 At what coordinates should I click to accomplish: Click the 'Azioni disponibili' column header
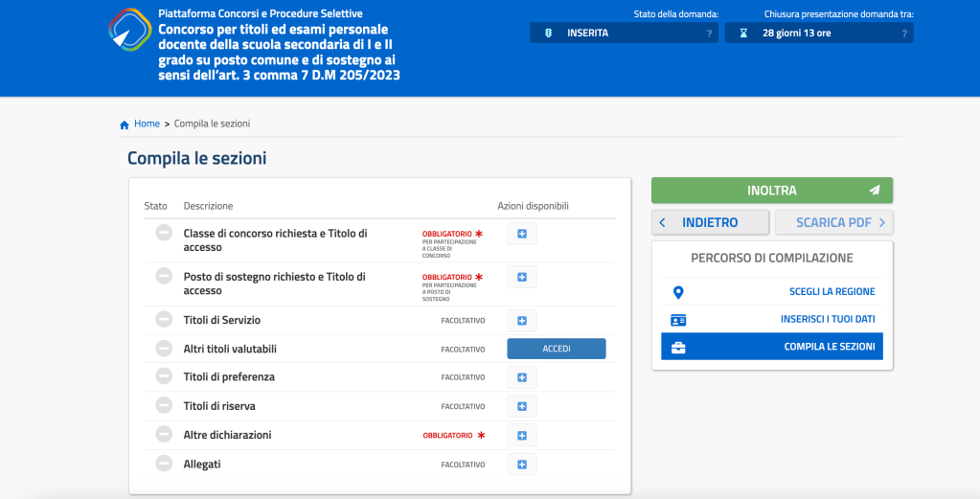click(x=534, y=206)
